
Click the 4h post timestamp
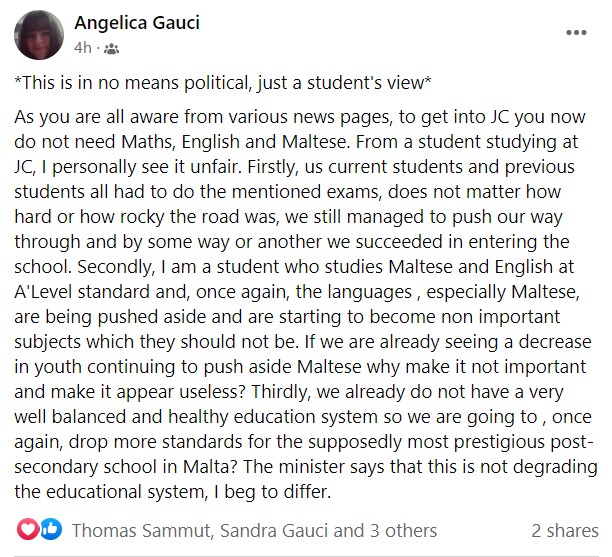tap(82, 48)
